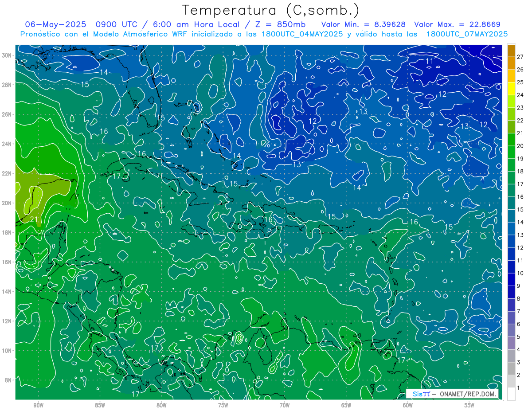The height and width of the screenshot is (411, 532).
Task: Click the legend value "8"
Action: click(518, 299)
